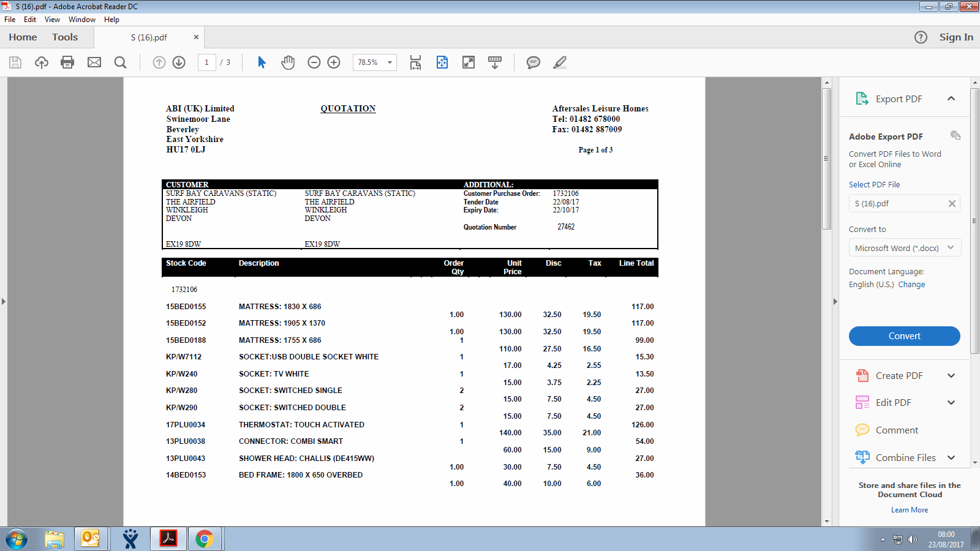Expand the Combine Files section
Image resolution: width=980 pixels, height=551 pixels.
point(951,458)
